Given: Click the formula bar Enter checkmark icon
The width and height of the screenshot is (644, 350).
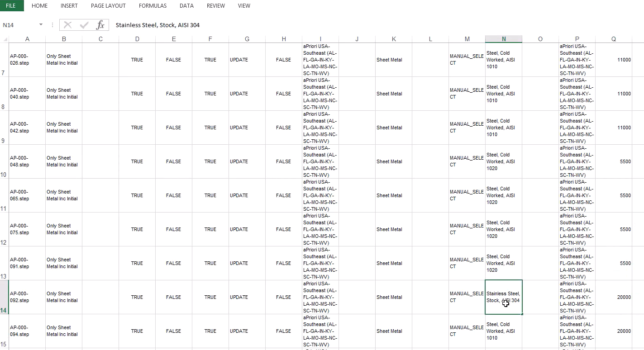Looking at the screenshot, I should (x=84, y=25).
